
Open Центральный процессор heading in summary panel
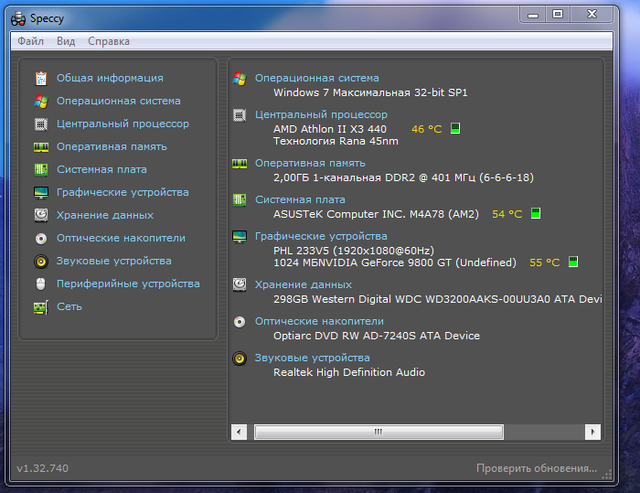pyautogui.click(x=321, y=115)
